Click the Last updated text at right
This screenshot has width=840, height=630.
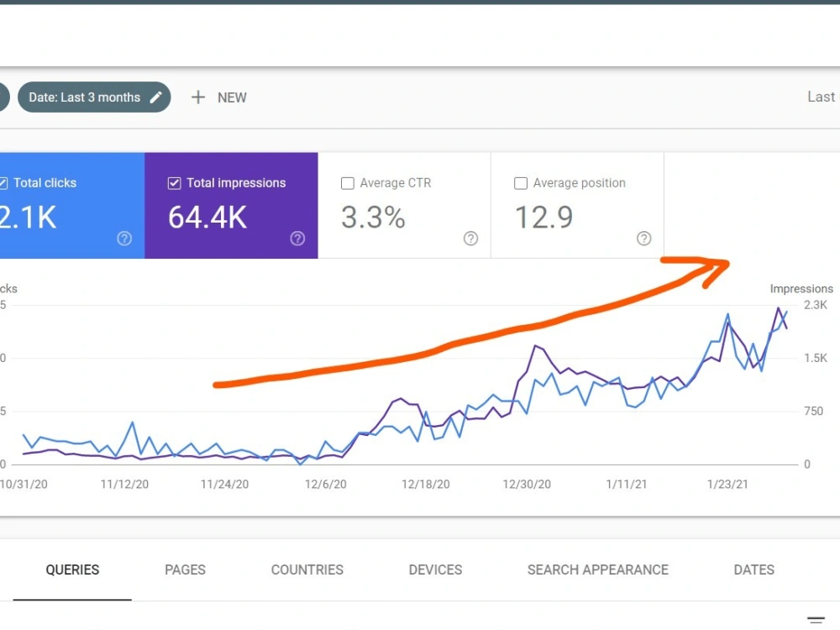point(823,97)
